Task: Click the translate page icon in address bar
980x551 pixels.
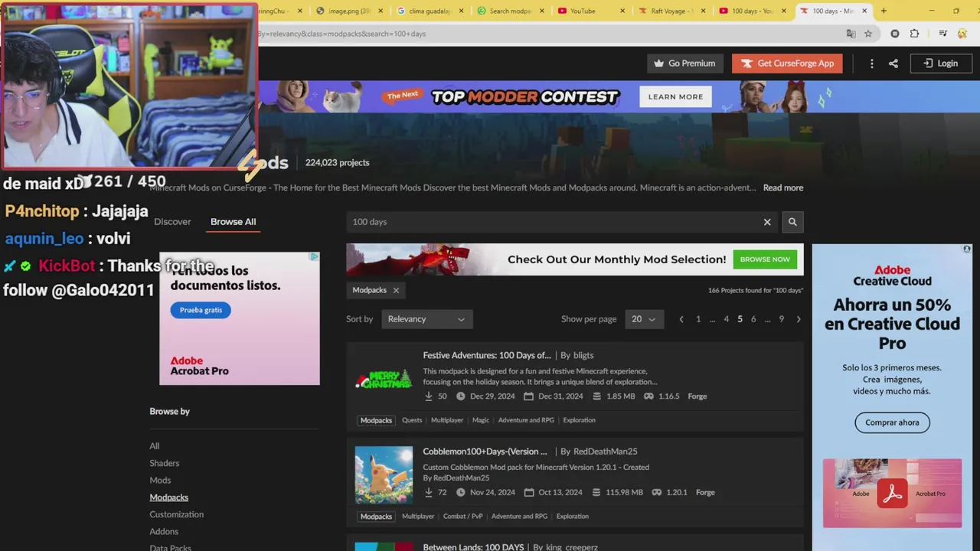Action: click(851, 34)
